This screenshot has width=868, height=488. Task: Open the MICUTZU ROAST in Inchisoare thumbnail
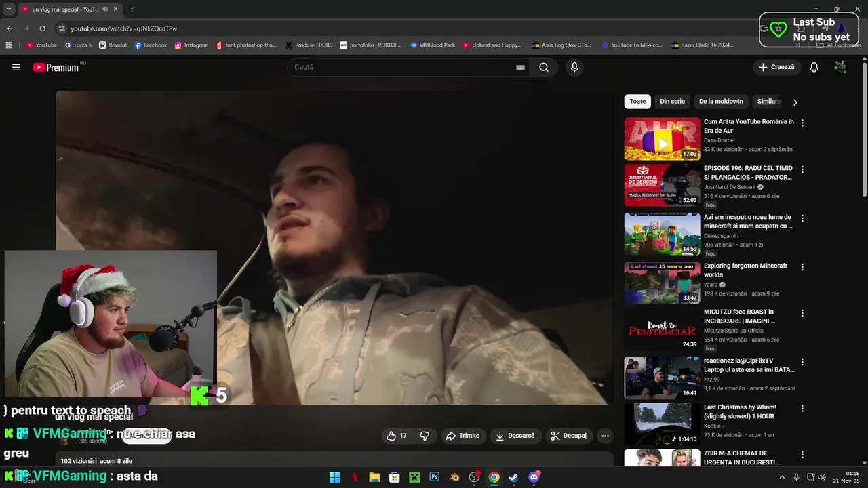tap(662, 329)
